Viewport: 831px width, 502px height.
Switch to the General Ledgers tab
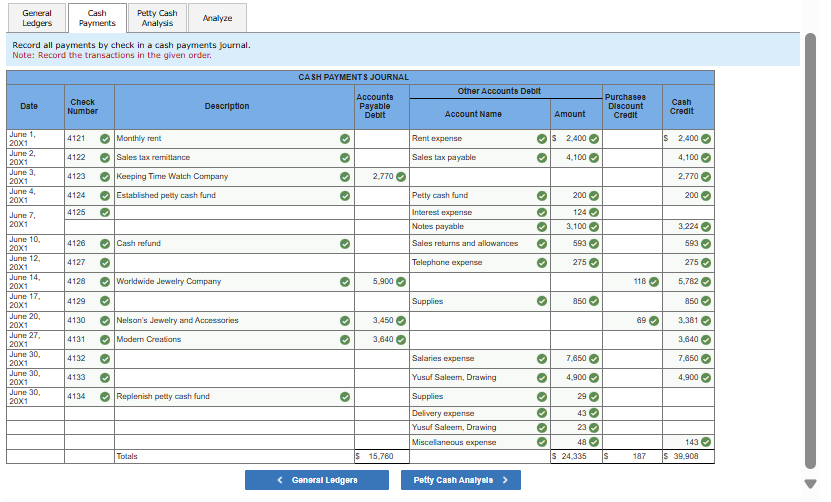37,18
